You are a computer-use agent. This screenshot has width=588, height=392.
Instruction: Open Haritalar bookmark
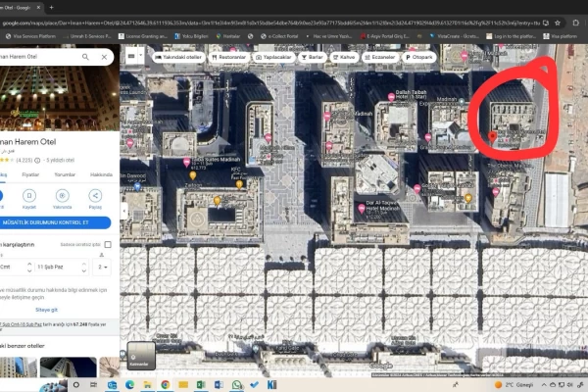click(x=228, y=36)
